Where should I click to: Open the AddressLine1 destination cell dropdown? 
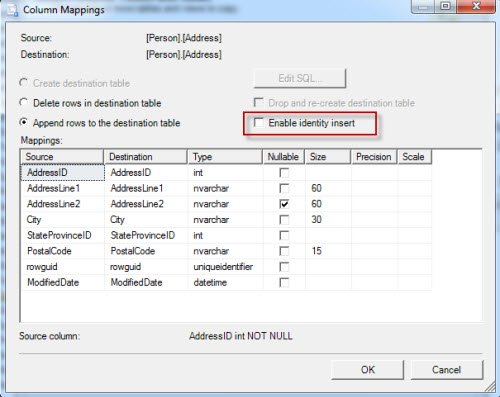pyautogui.click(x=146, y=188)
